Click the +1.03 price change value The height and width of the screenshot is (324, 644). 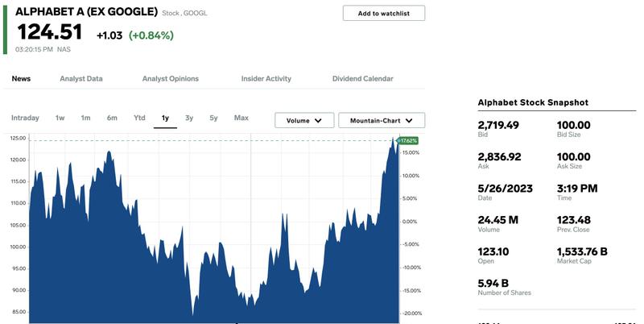pos(109,35)
